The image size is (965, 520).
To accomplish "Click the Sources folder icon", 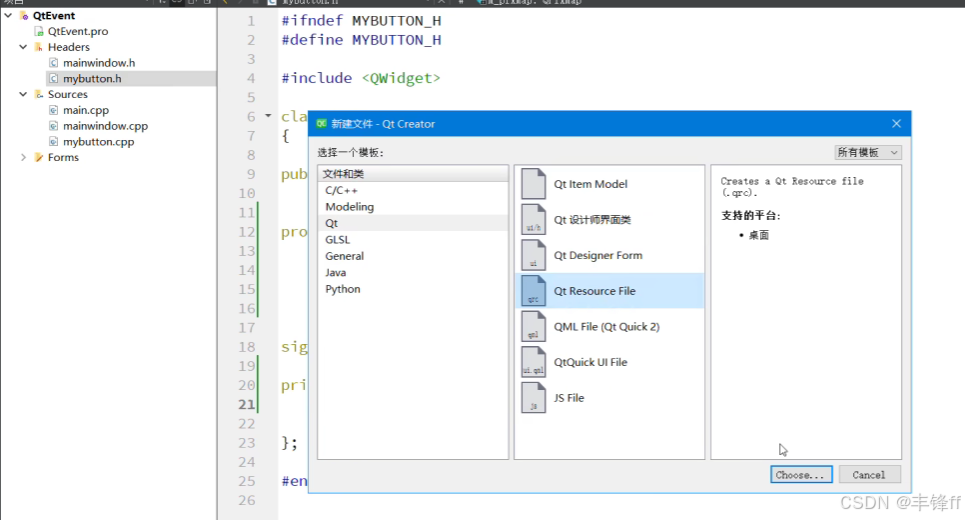I will [39, 94].
